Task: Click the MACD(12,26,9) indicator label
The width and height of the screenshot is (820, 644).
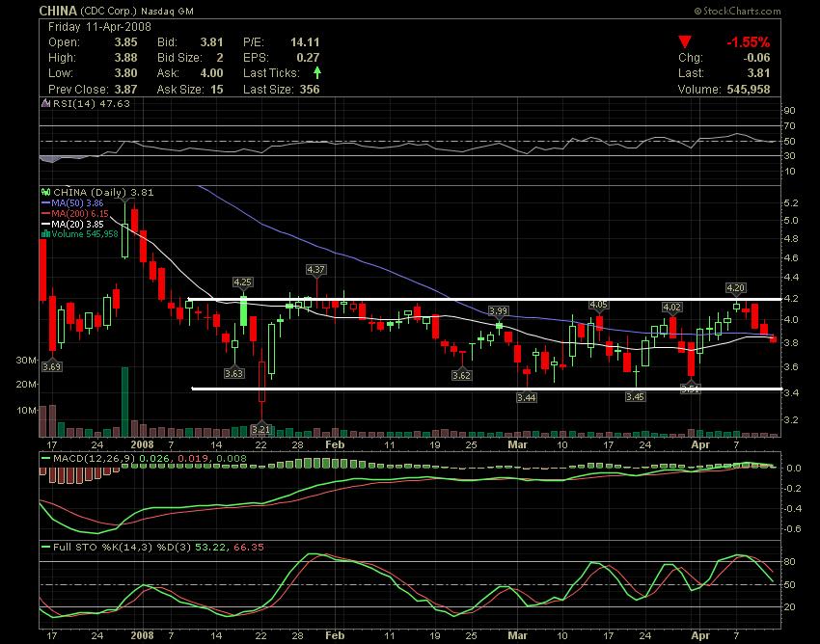Action: (95, 459)
